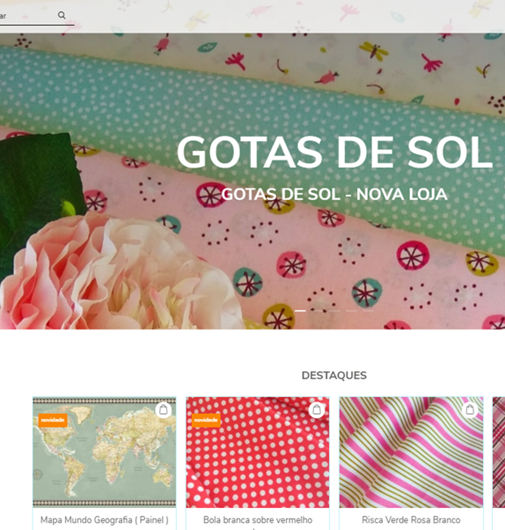505x530 pixels.
Task: Go to third carousel slide indicator
Action: coord(335,311)
